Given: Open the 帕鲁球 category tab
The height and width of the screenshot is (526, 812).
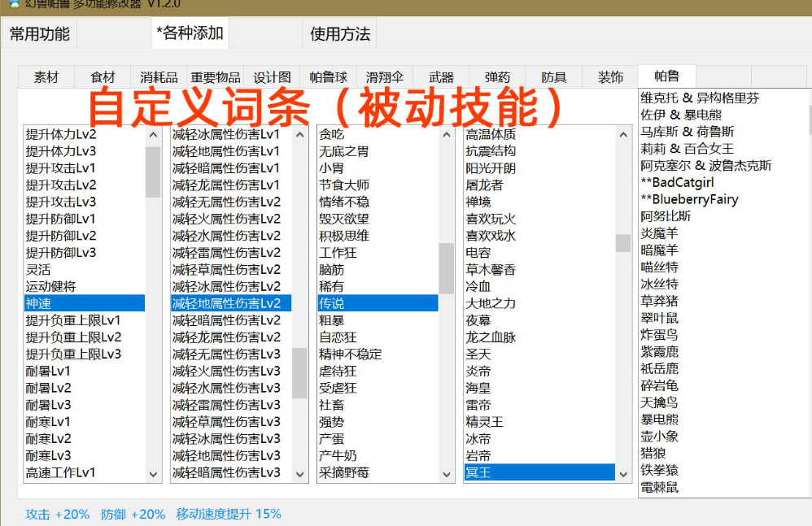Looking at the screenshot, I should point(328,77).
